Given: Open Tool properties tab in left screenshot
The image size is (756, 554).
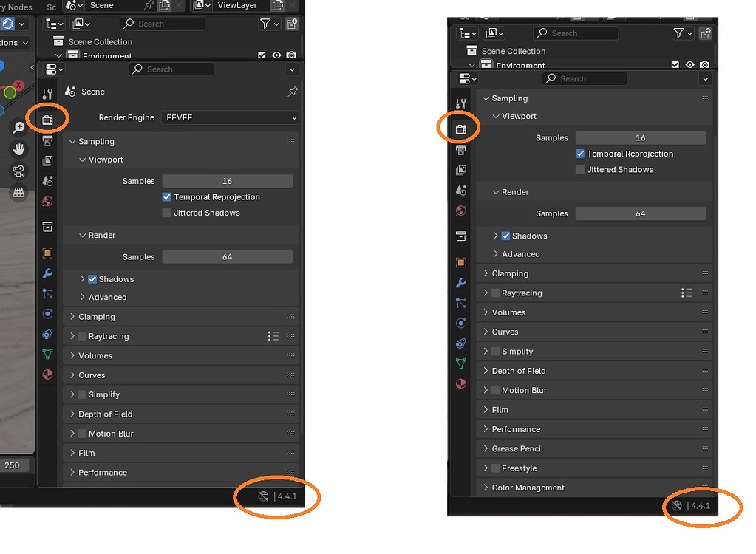Looking at the screenshot, I should click(47, 94).
